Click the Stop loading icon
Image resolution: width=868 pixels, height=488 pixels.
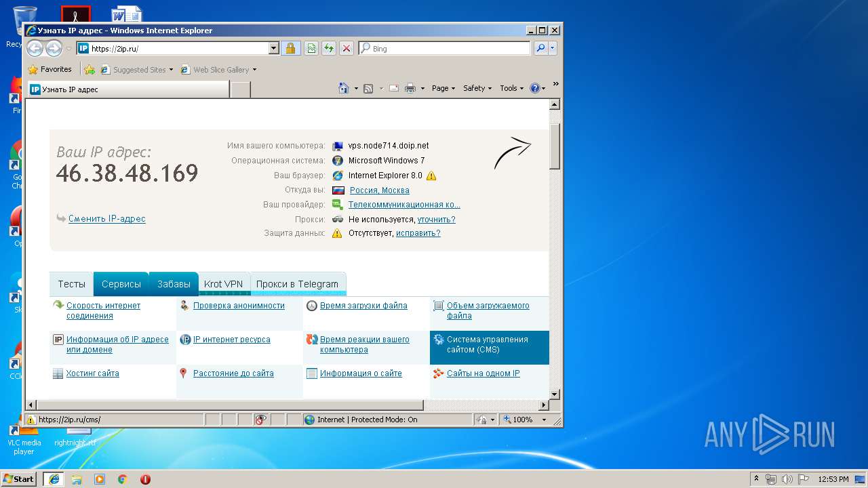pyautogui.click(x=346, y=48)
